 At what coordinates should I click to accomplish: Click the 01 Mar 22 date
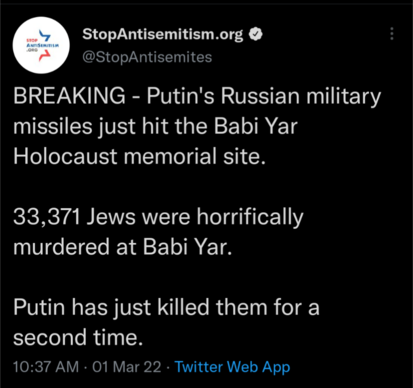[x=127, y=367]
